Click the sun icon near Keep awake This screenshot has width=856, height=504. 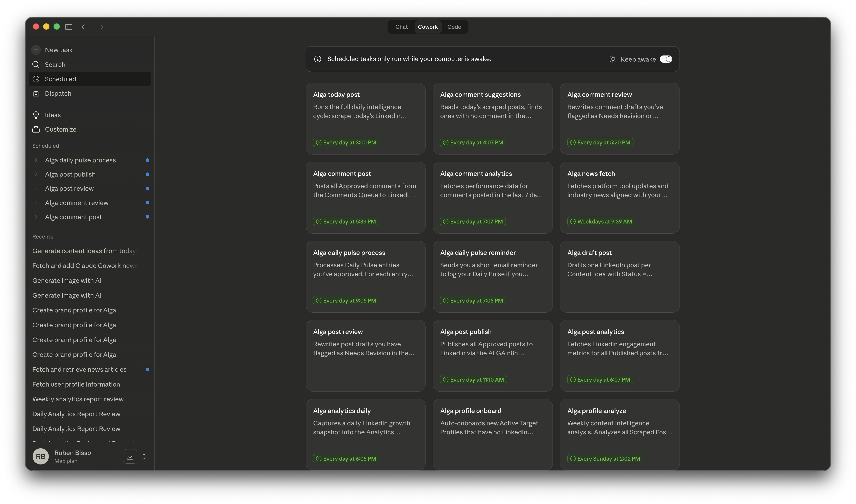[612, 59]
